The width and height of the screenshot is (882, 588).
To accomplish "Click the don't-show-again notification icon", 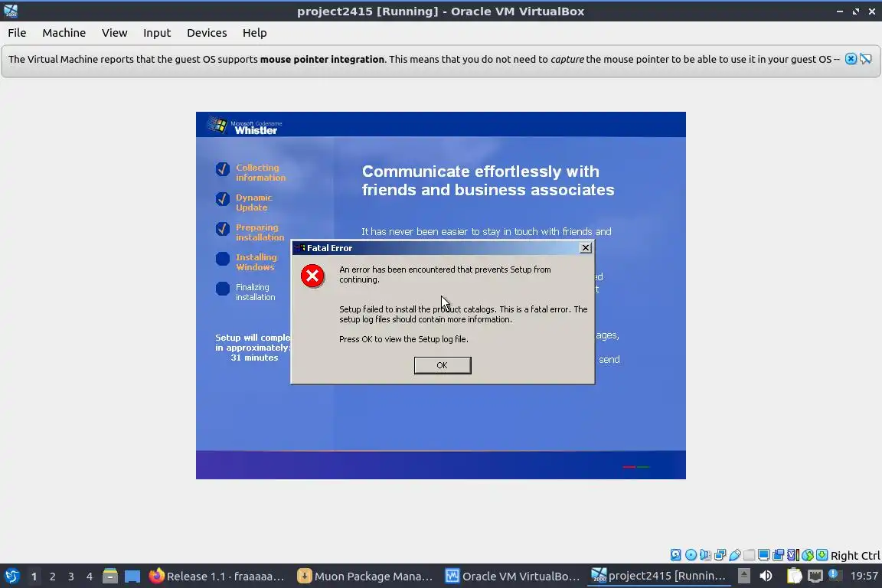I will tap(866, 58).
